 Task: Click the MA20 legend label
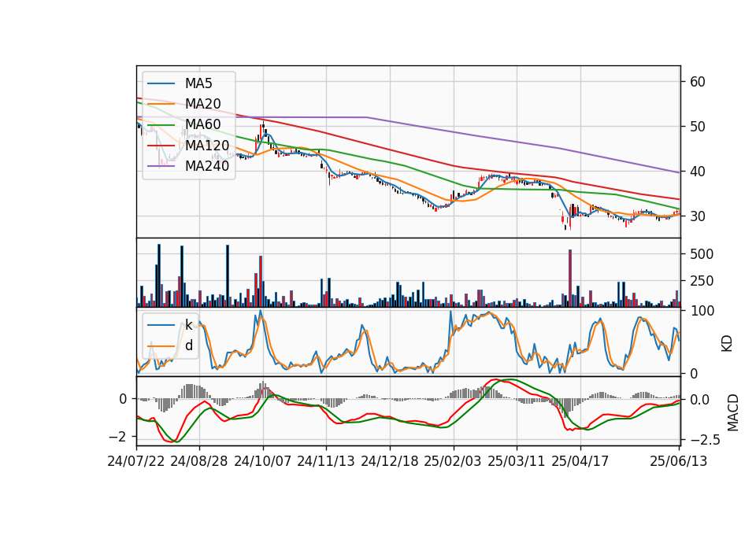203,104
